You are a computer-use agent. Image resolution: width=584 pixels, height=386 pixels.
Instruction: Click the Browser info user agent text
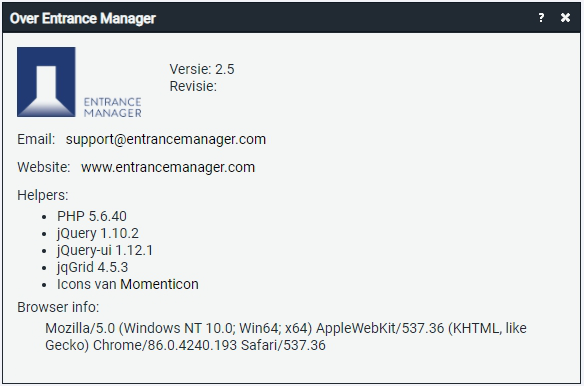pos(286,337)
